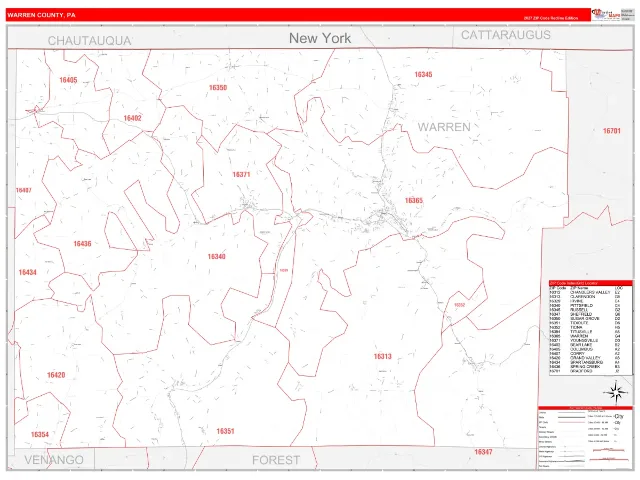Click ZIP code label 16371
640x480 pixels.
241,175
